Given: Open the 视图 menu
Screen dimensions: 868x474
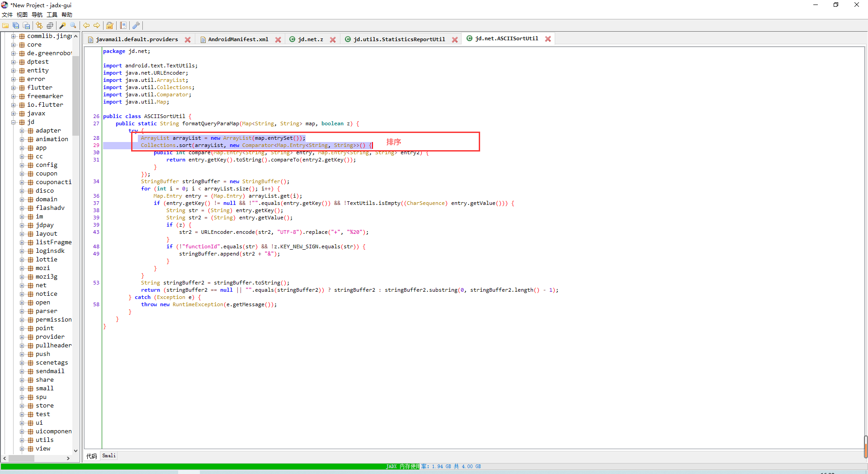Looking at the screenshot, I should click(x=22, y=15).
